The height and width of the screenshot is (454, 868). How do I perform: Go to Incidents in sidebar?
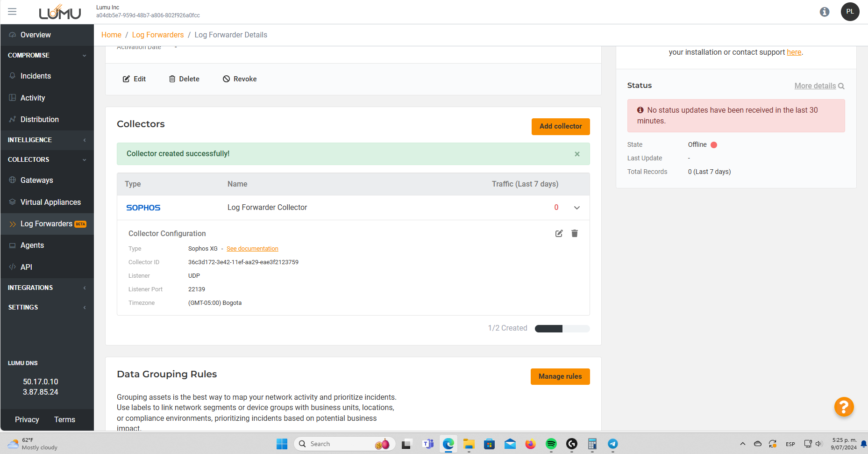[x=36, y=76]
